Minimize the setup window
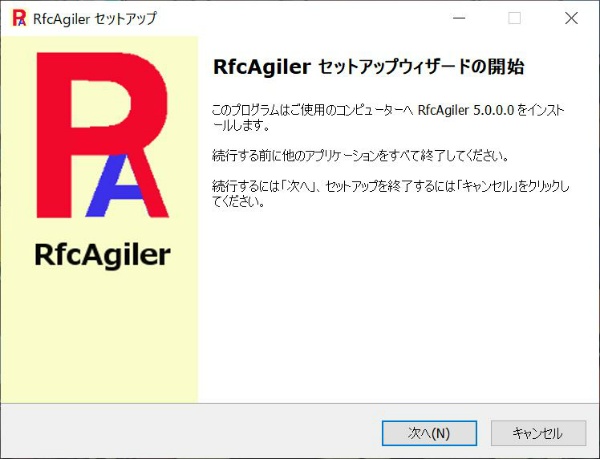 [459, 18]
